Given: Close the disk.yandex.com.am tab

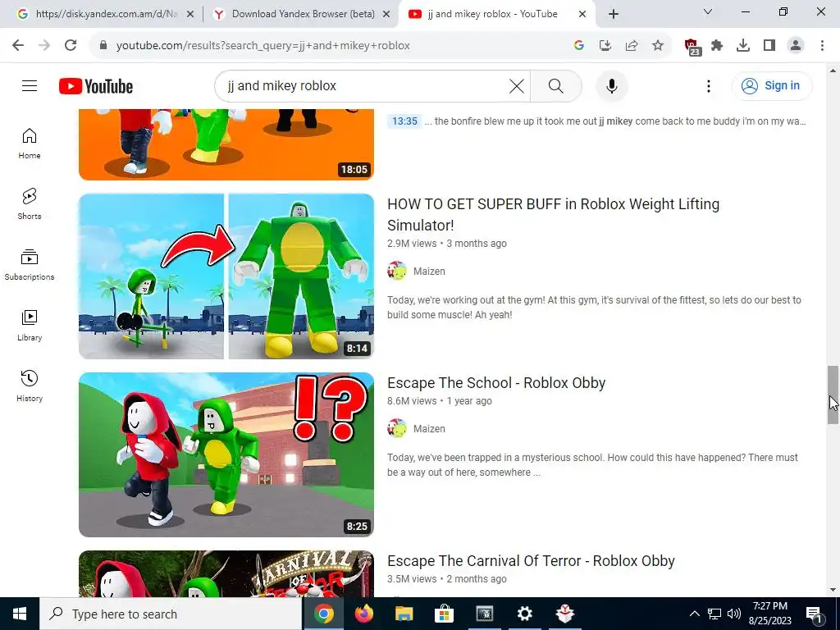Looking at the screenshot, I should coord(190,15).
